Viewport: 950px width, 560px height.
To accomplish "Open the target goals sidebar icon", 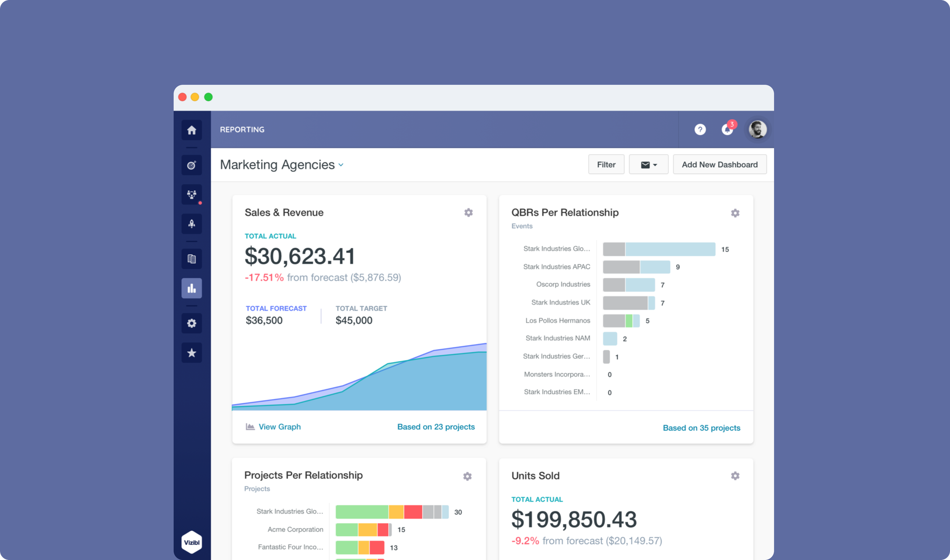I will tap(192, 165).
